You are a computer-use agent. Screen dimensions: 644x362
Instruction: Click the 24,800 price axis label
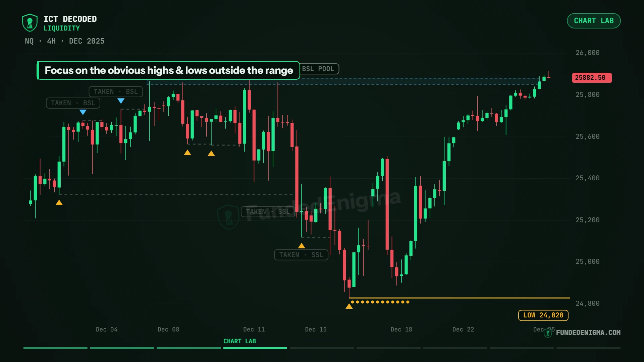pos(588,303)
